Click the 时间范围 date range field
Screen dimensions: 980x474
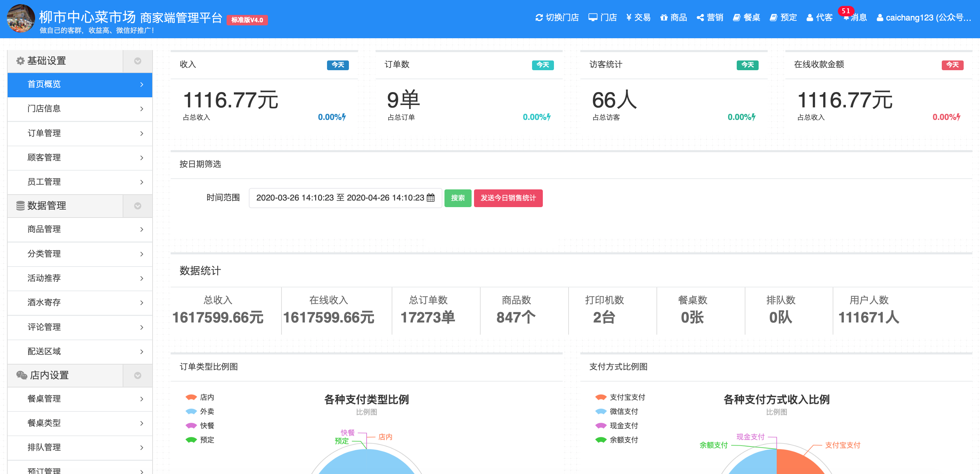click(x=340, y=198)
